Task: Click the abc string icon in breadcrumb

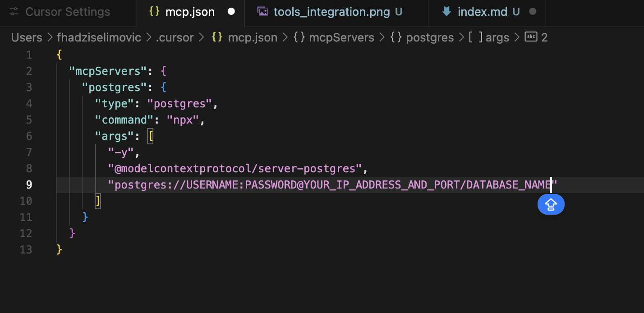Action: [x=531, y=37]
